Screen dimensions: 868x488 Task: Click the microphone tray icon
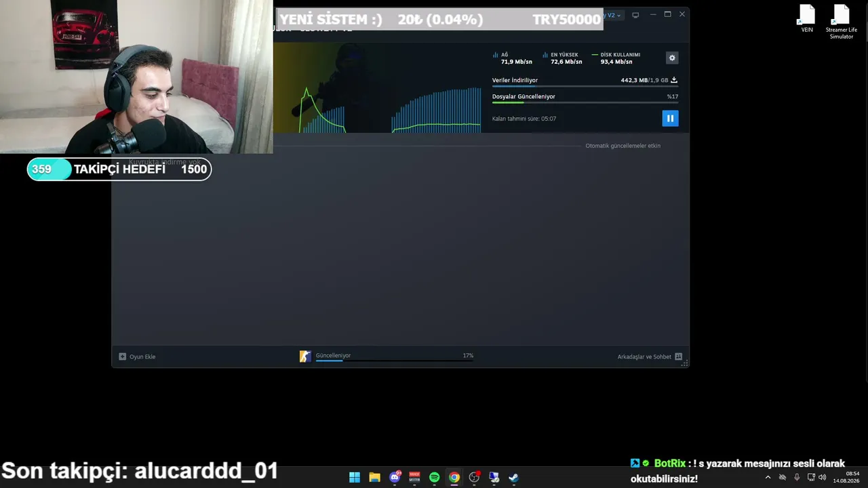tap(797, 477)
